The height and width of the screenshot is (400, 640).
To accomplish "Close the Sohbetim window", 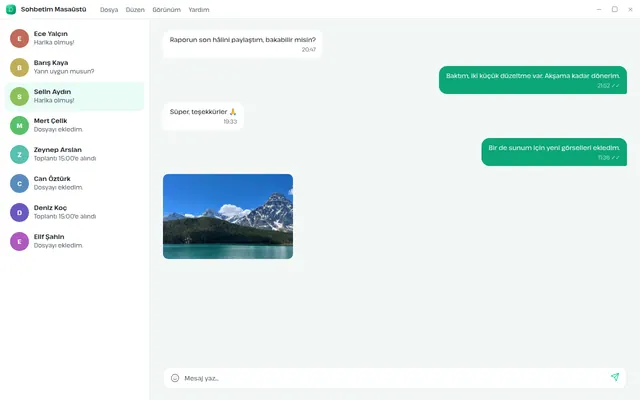I will tap(630, 9).
